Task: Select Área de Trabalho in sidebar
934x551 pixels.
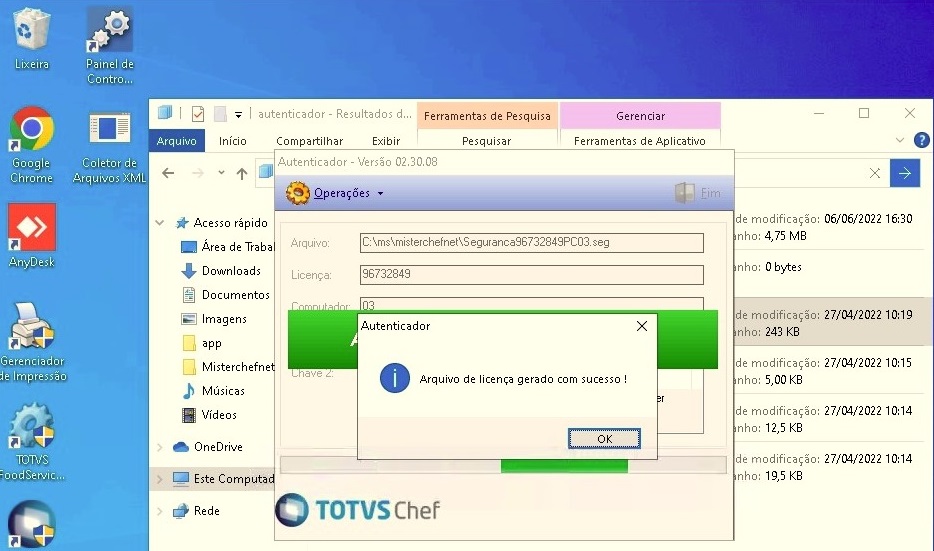Action: pyautogui.click(x=227, y=247)
